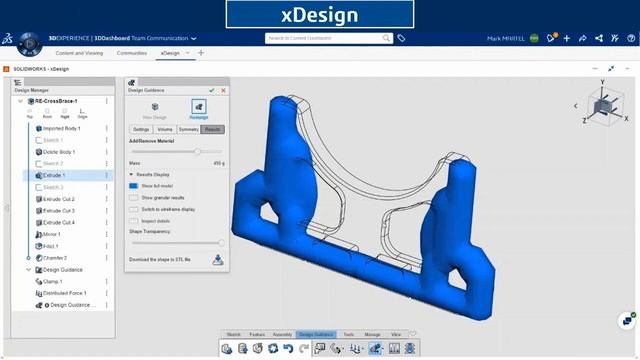Open the Volume panel tab
Viewport: 640px width, 360px height.
tap(165, 129)
